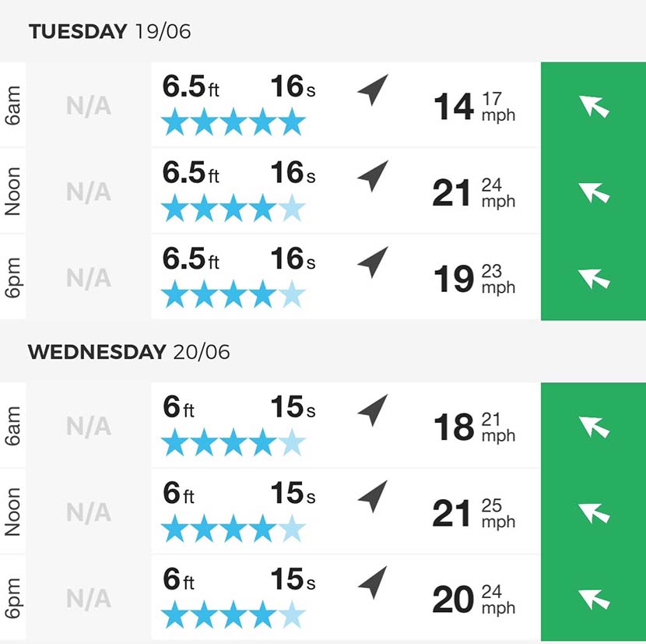Click Tuesday Noon 21 mph wind speed
Screen dimensions: 646x644
(x=474, y=192)
